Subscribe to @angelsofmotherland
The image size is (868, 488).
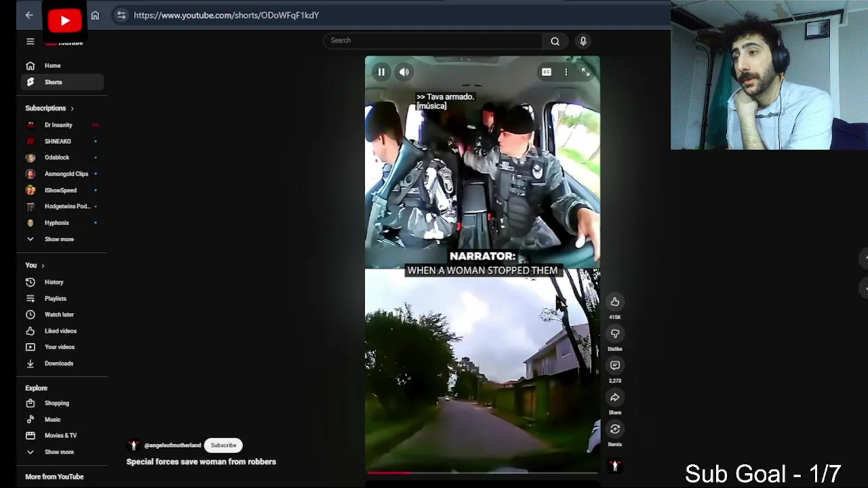pyautogui.click(x=223, y=445)
